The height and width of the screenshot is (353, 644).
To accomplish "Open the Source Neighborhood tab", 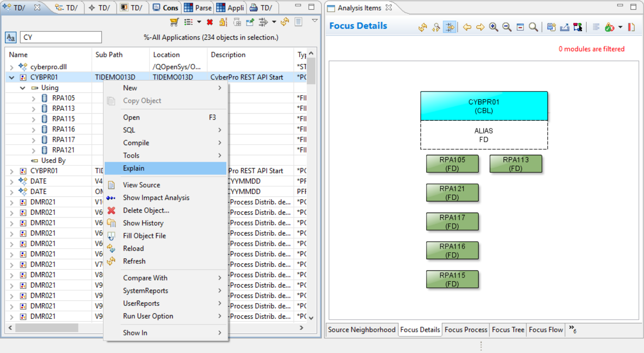I will tap(361, 329).
